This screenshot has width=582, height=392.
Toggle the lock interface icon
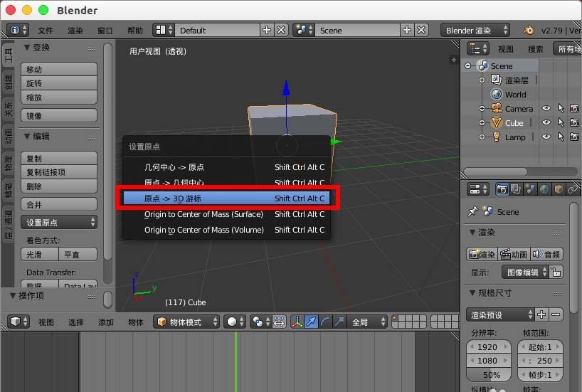tap(556, 272)
